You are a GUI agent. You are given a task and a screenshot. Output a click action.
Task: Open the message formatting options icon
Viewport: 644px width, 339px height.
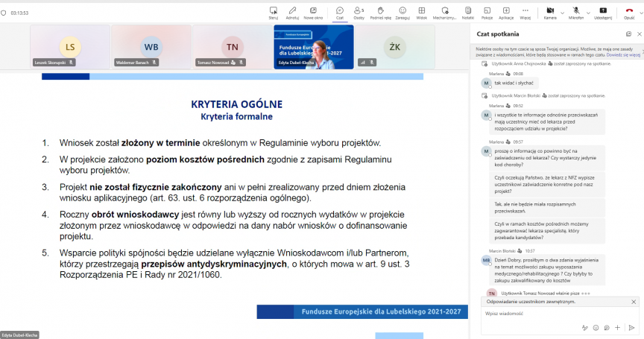click(585, 328)
